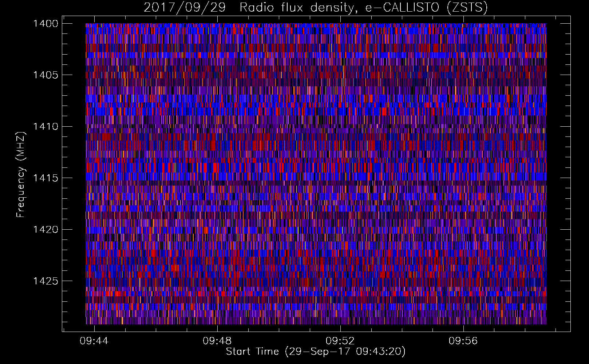The height and width of the screenshot is (364, 589).
Task: Click the 09:56 time tick label
Action: 463,341
